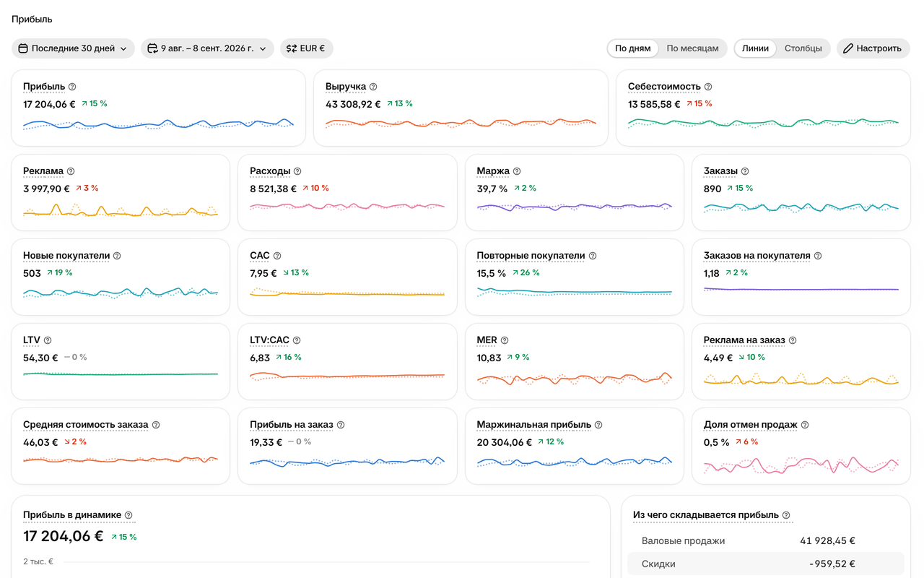Show info icon for Реклама metric
This screenshot has width=924, height=578.
(71, 171)
